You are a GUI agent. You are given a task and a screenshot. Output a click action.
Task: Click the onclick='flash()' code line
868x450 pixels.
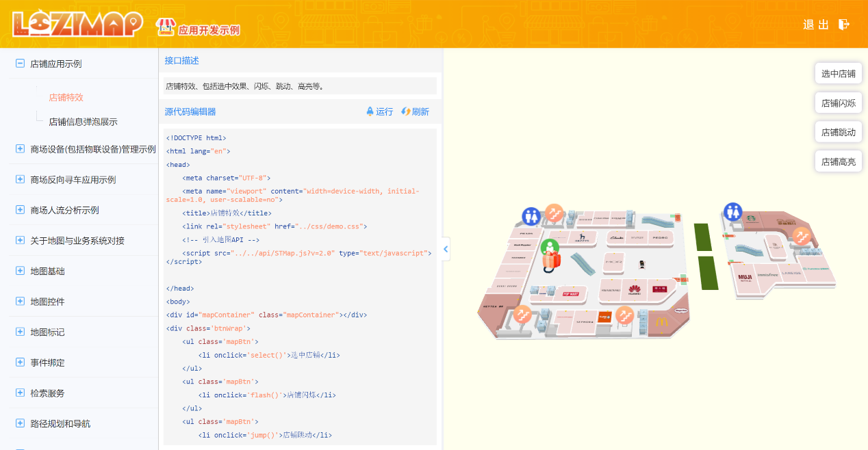pos(267,395)
